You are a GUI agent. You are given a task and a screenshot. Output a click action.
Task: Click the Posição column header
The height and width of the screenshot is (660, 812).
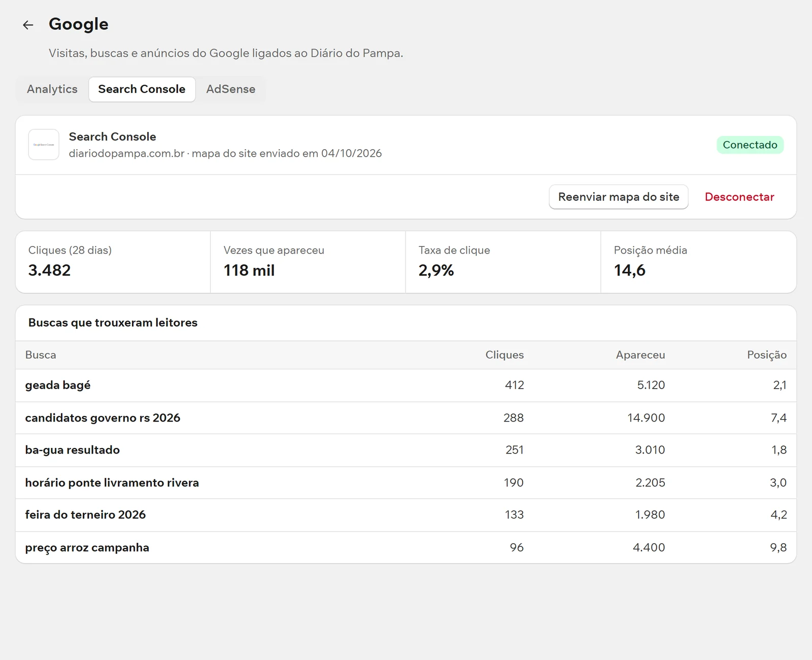(x=767, y=355)
